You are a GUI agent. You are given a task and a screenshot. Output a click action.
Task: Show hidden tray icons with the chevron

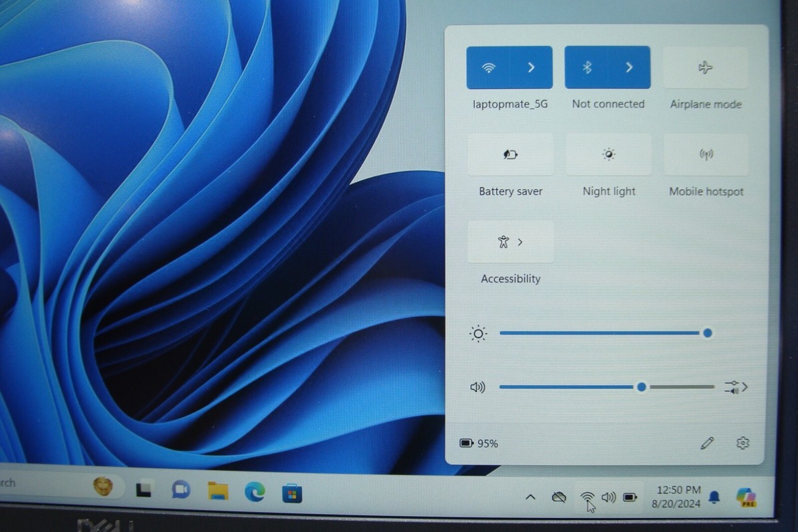point(531,496)
